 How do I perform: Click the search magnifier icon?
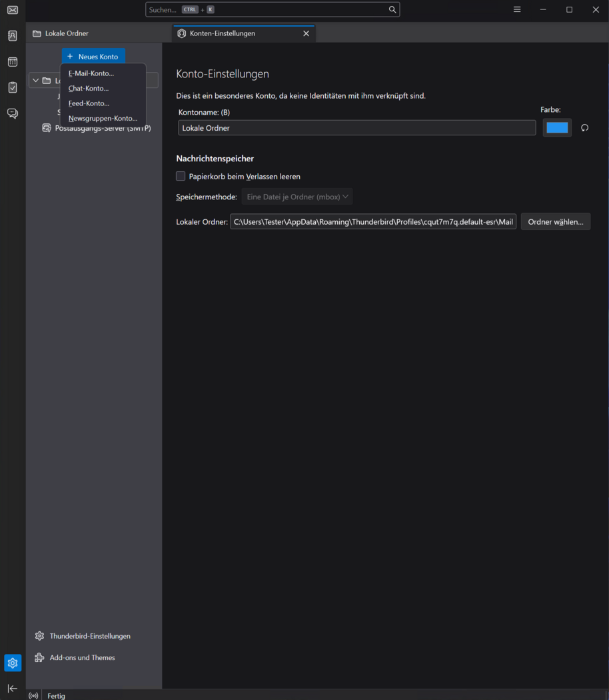click(x=392, y=9)
